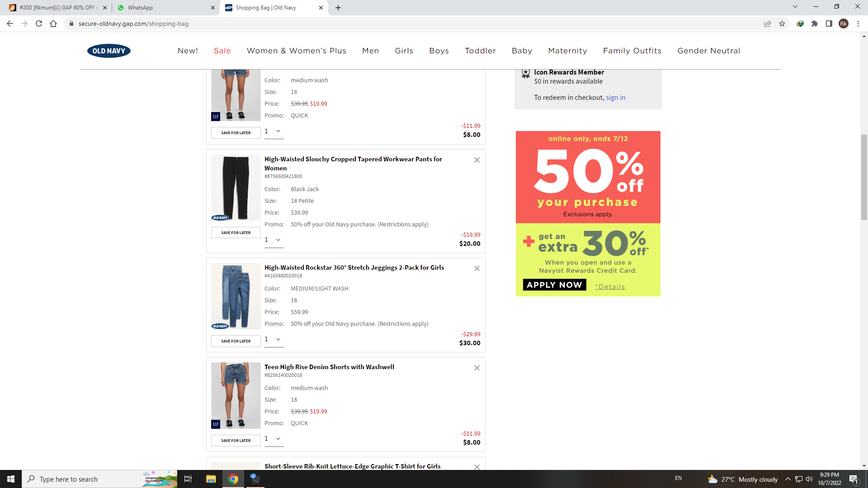Close the Shopping Bag tab
868x488 pixels.
(x=321, y=8)
